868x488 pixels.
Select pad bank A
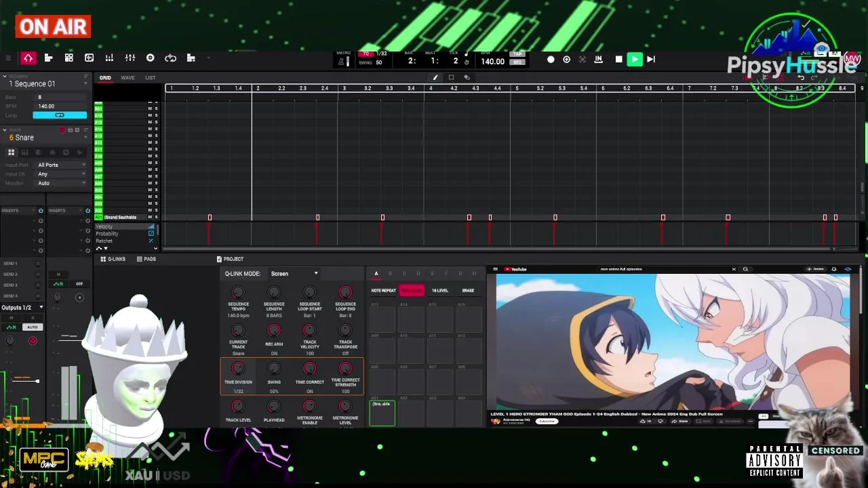click(376, 274)
